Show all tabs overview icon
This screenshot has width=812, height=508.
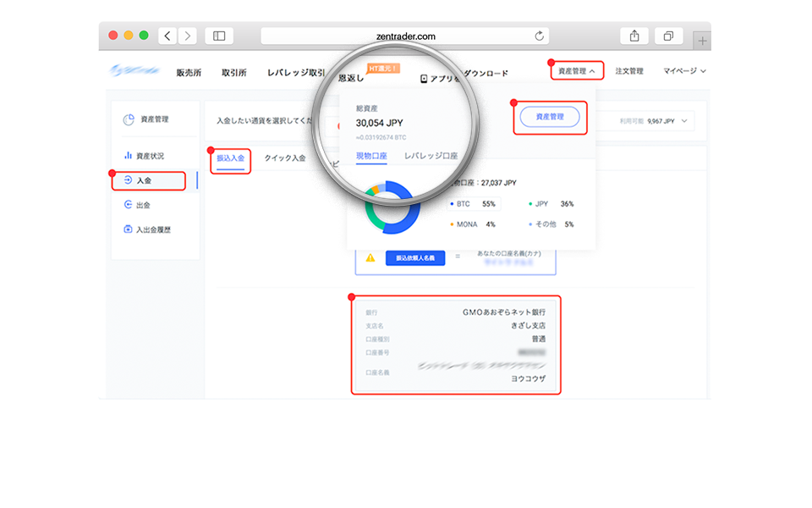668,36
